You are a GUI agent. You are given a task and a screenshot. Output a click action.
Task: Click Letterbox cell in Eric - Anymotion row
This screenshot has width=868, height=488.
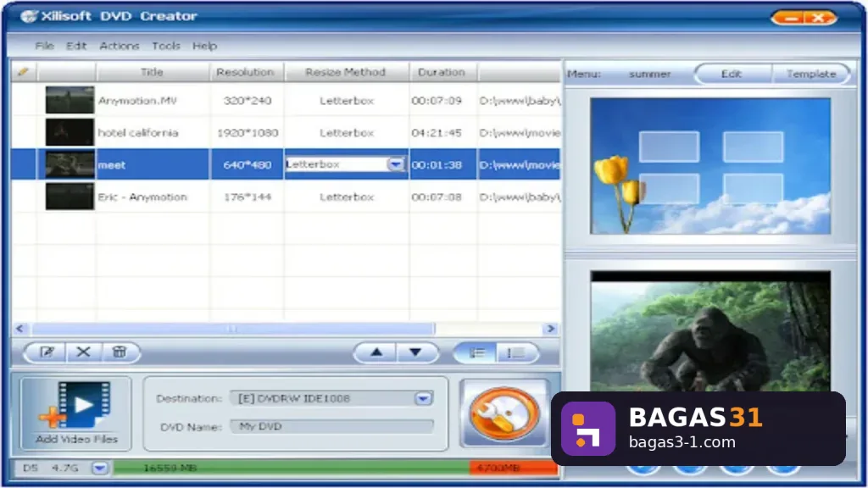347,197
